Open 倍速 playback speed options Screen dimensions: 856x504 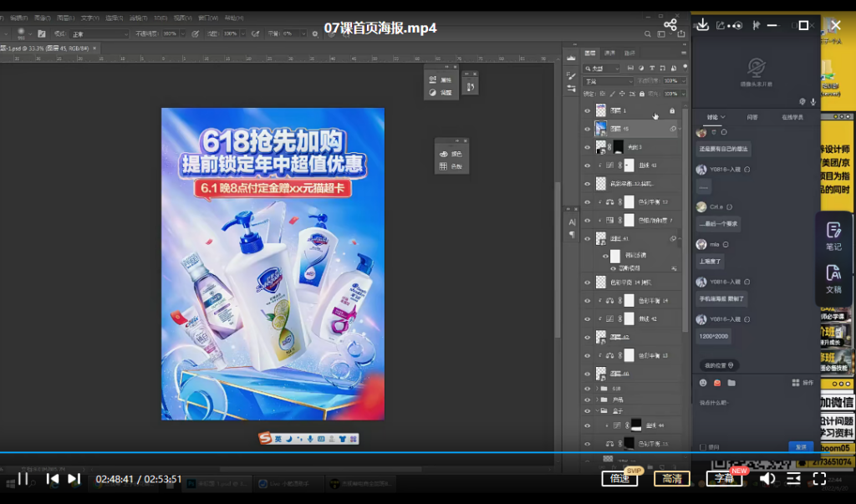tap(619, 479)
